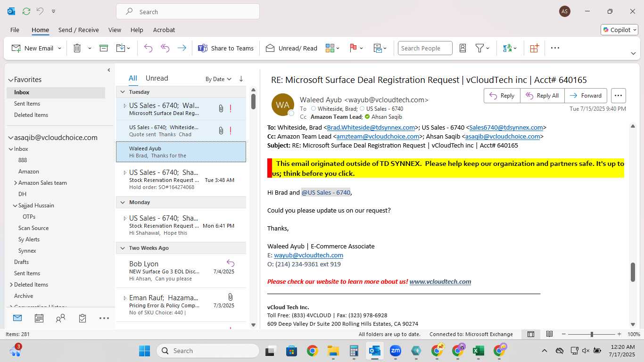The image size is (644, 362).
Task: Click the Move to folder icon
Action: 120,48
